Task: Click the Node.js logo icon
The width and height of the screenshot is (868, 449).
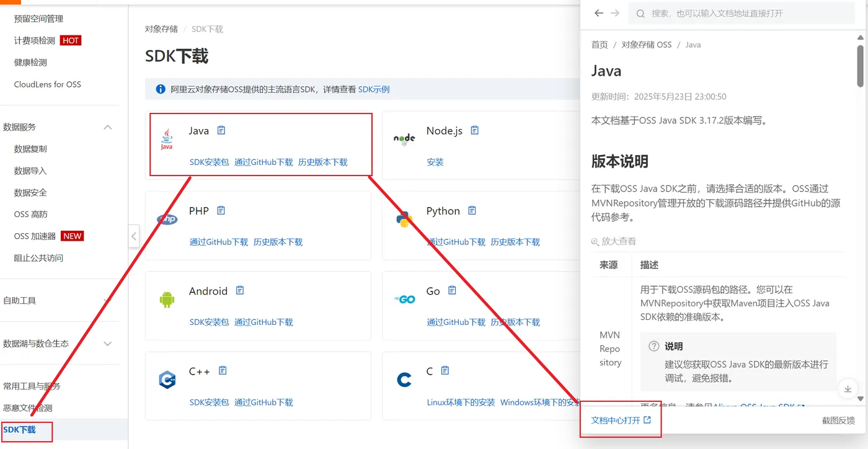Action: point(404,139)
